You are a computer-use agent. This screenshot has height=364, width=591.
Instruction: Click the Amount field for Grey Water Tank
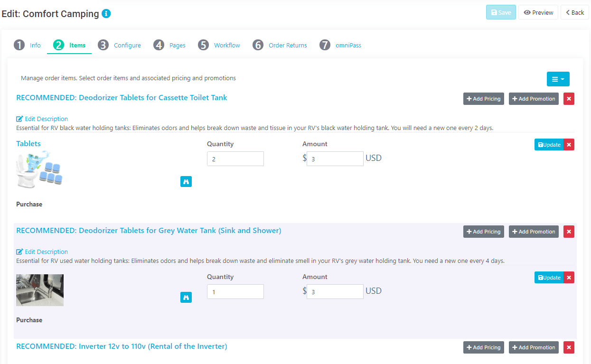click(335, 291)
